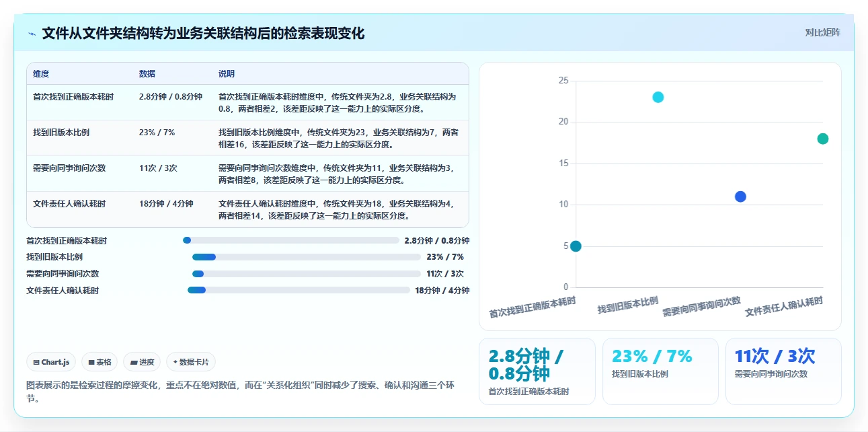Select table row cell 首次找到正确版本耗时
868x432 pixels.
pos(73,97)
